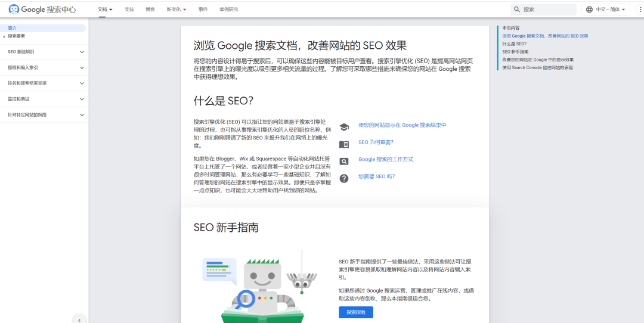Open the 文档 dropdown menu
Screen dimensions: 644x323
point(105,9)
